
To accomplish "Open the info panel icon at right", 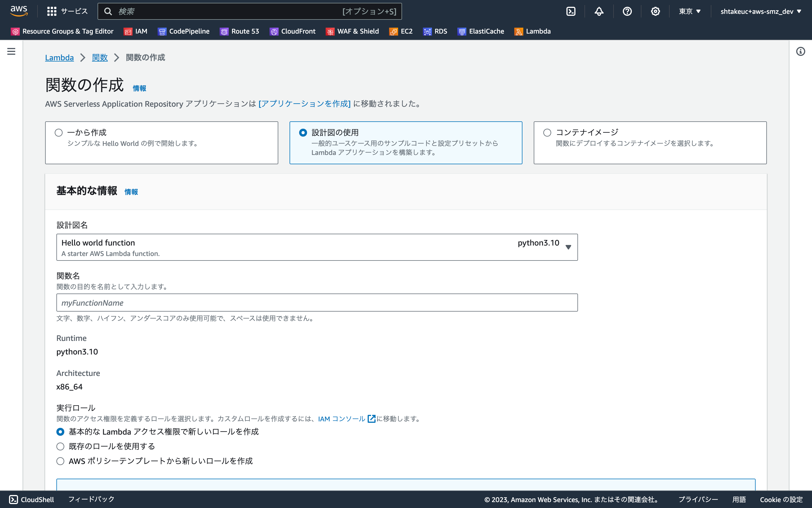I will coord(801,51).
